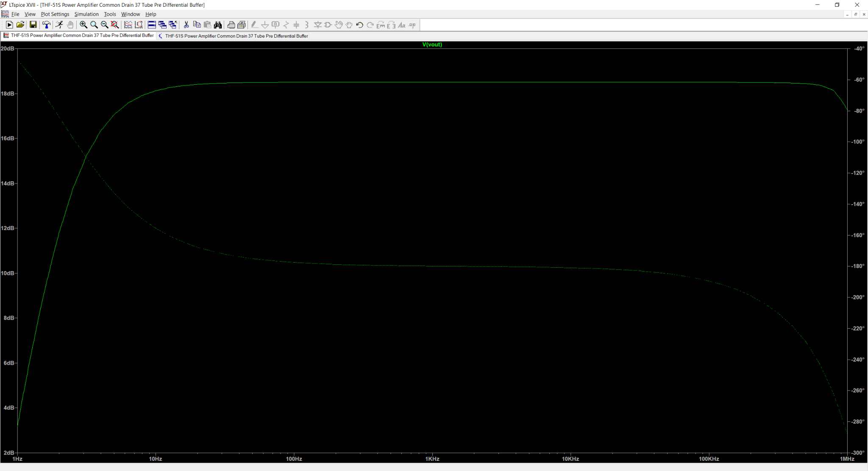Switch to the schematic tab
This screenshot has width=868, height=471.
[x=233, y=36]
